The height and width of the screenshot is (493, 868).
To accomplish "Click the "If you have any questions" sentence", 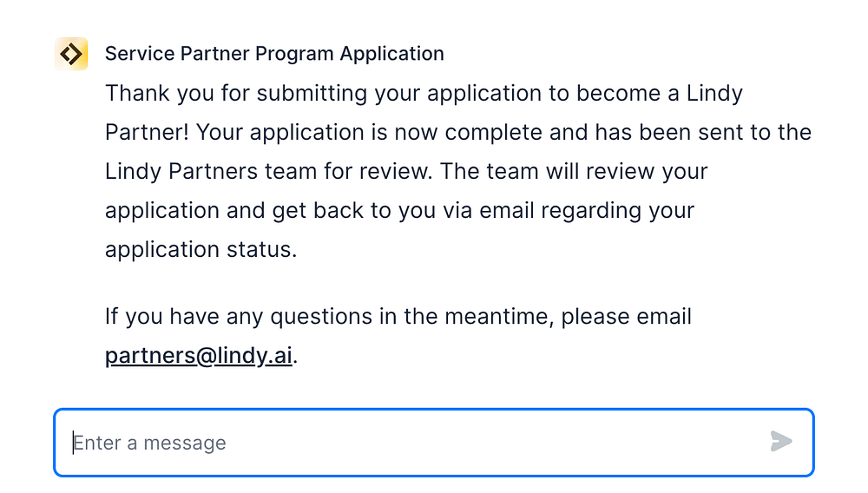I will (398, 316).
